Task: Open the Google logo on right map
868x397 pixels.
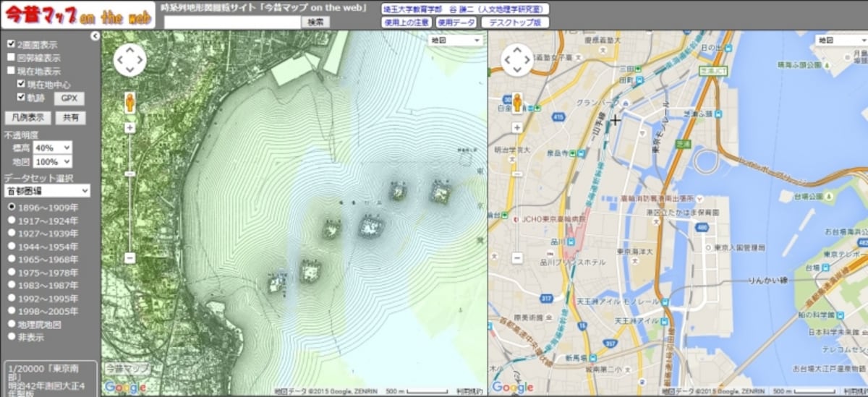Action: tap(513, 388)
